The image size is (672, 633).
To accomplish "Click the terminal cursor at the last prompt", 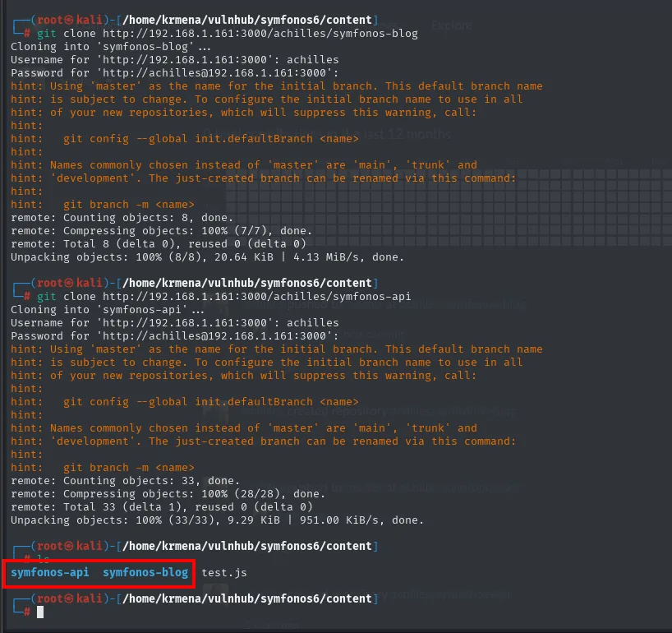I will [40, 612].
